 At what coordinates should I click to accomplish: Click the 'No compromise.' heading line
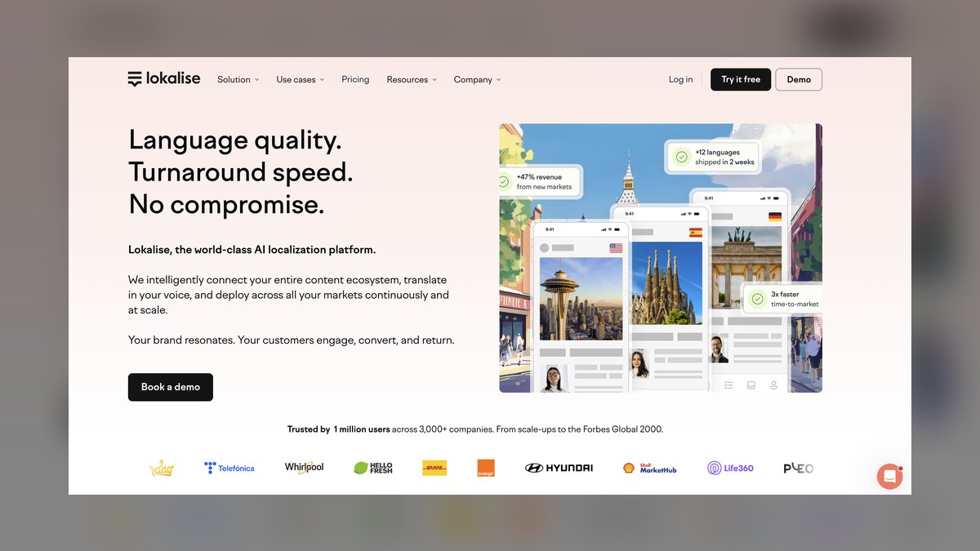pos(226,204)
